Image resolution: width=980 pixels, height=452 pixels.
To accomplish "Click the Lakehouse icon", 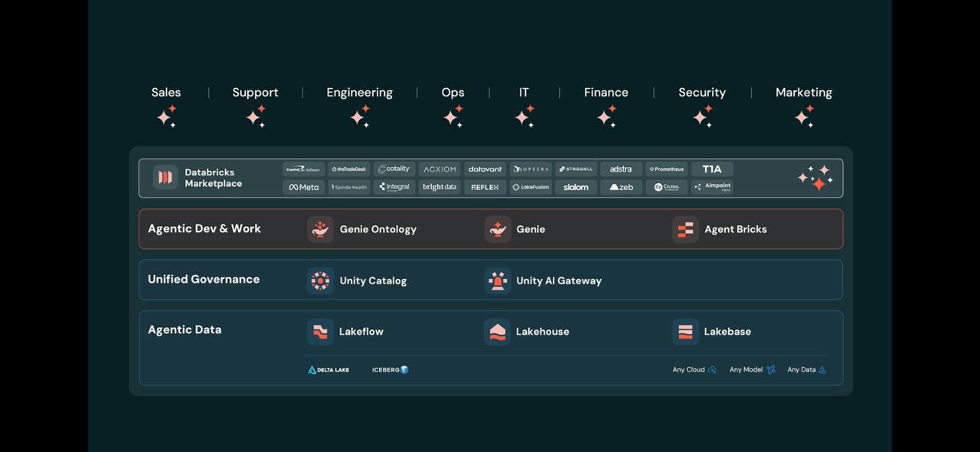I will tap(498, 332).
